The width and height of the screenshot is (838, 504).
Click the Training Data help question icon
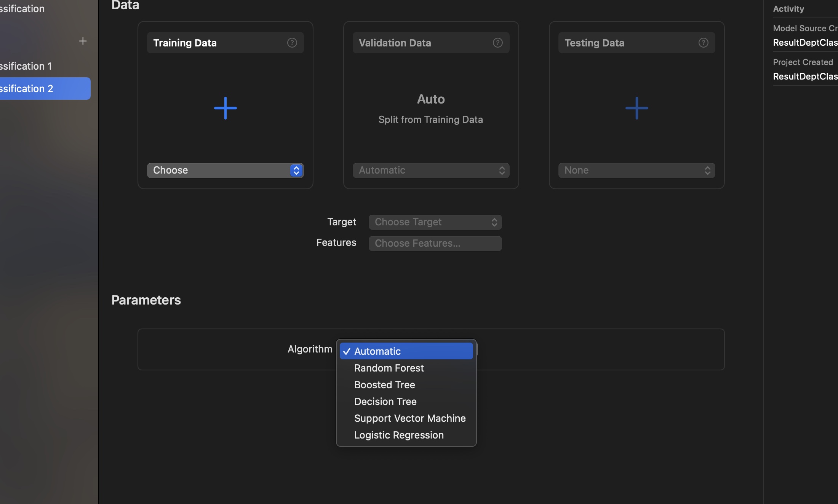pyautogui.click(x=292, y=43)
